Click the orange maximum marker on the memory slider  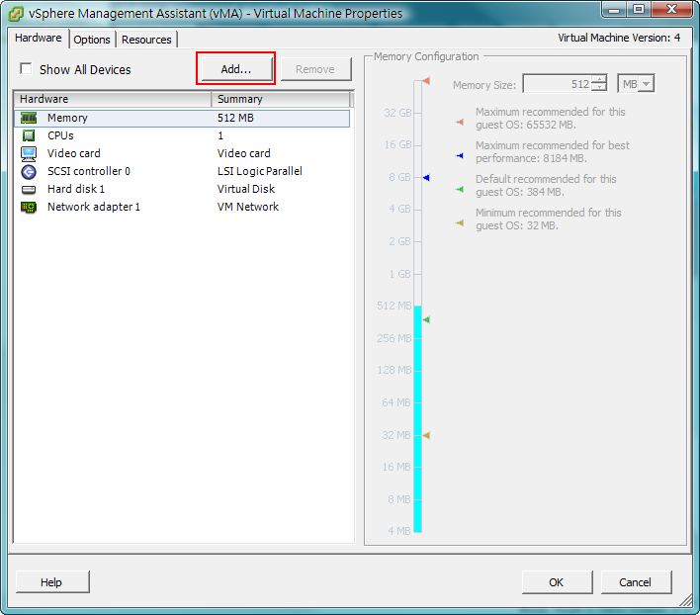coord(426,81)
